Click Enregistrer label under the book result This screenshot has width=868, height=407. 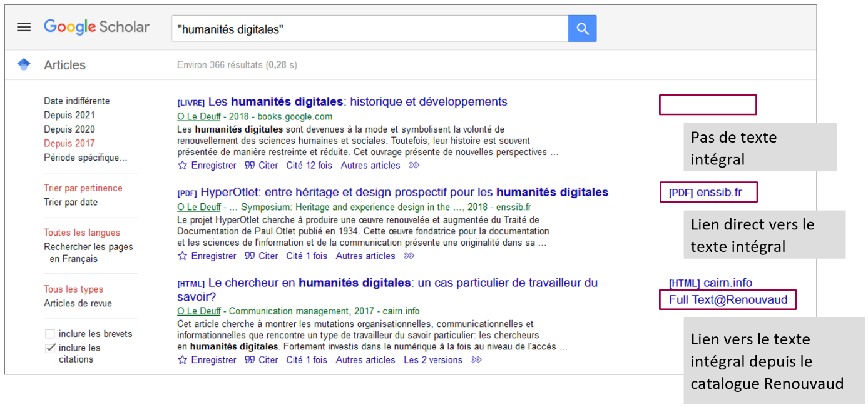213,166
